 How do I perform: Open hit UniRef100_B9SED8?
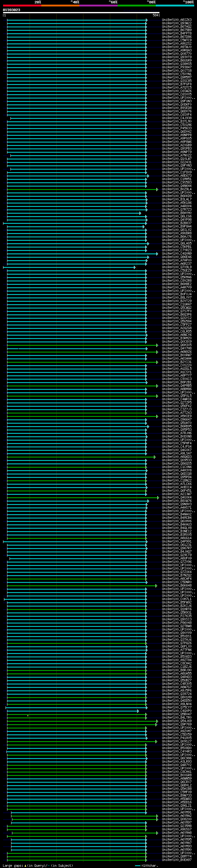(x=177, y=108)
